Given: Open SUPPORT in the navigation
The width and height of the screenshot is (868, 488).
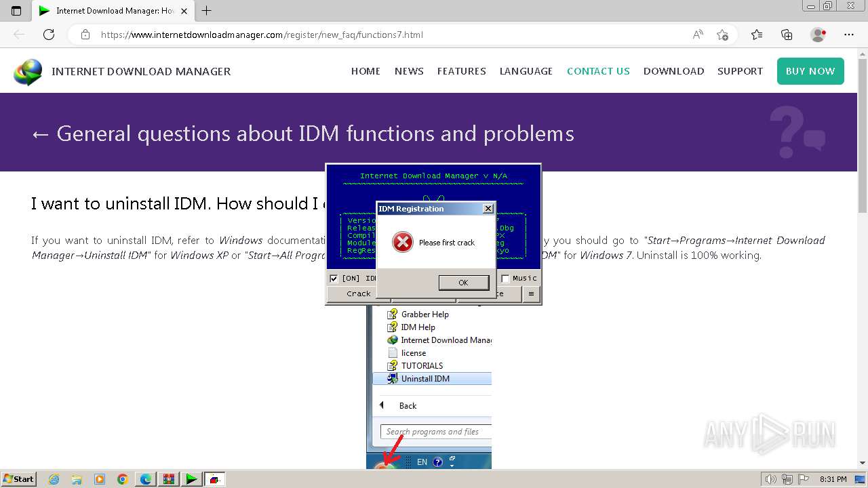Looking at the screenshot, I should tap(740, 71).
